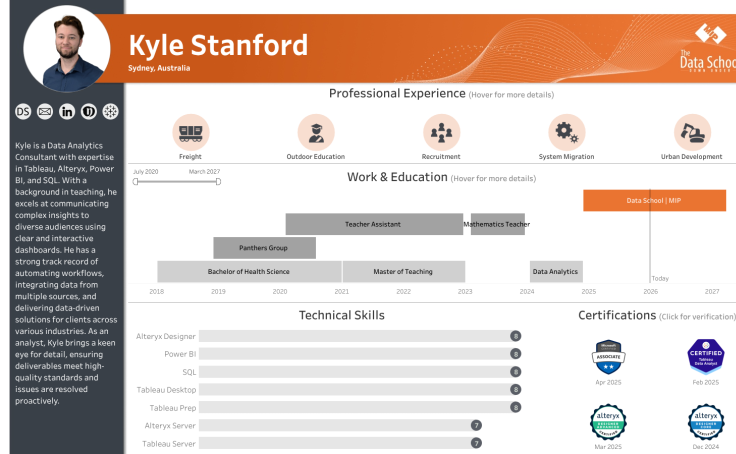Select the Recruitment people icon
Screen dimensions: 736x454
pos(441,132)
